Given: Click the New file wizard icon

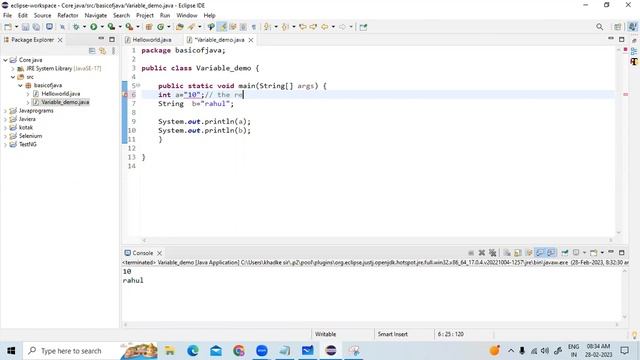Looking at the screenshot, I should pyautogui.click(x=8, y=27).
